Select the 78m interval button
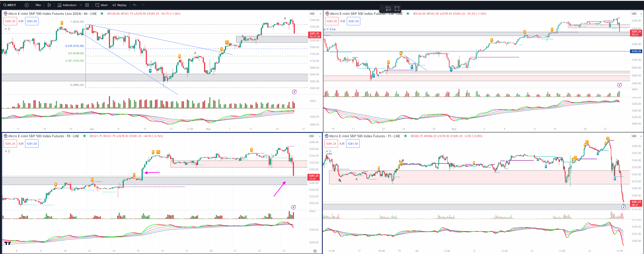Image resolution: width=644 pixels, height=254 pixels. [38, 5]
